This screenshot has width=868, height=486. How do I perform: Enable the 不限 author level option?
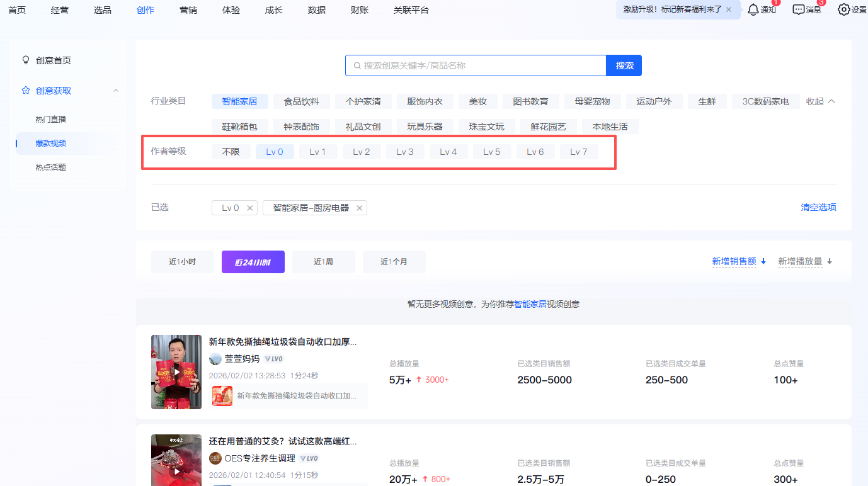[231, 151]
